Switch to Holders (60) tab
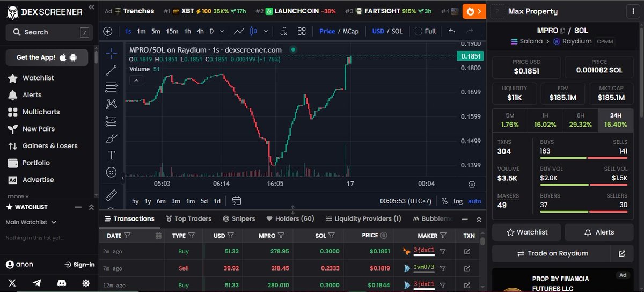Viewport: 644px width, 292px height. (290, 218)
